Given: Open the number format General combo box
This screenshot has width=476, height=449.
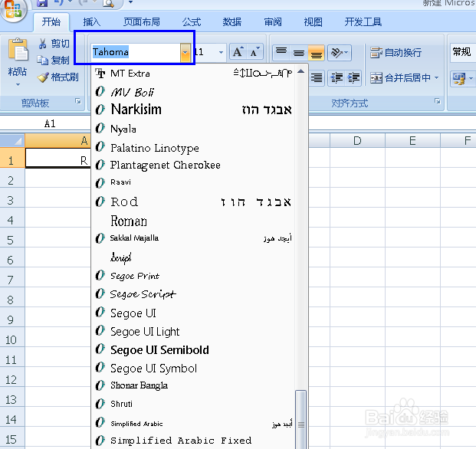Looking at the screenshot, I should pos(463,52).
